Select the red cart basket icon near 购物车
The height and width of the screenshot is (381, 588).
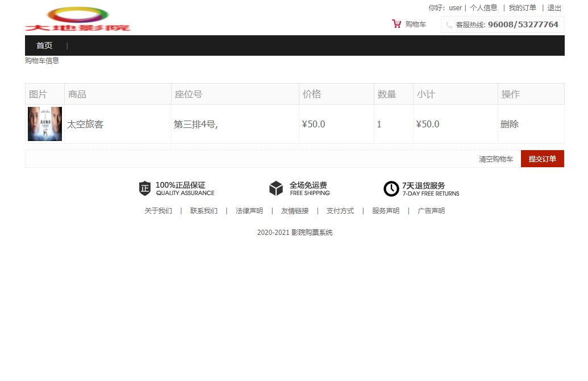pos(397,24)
